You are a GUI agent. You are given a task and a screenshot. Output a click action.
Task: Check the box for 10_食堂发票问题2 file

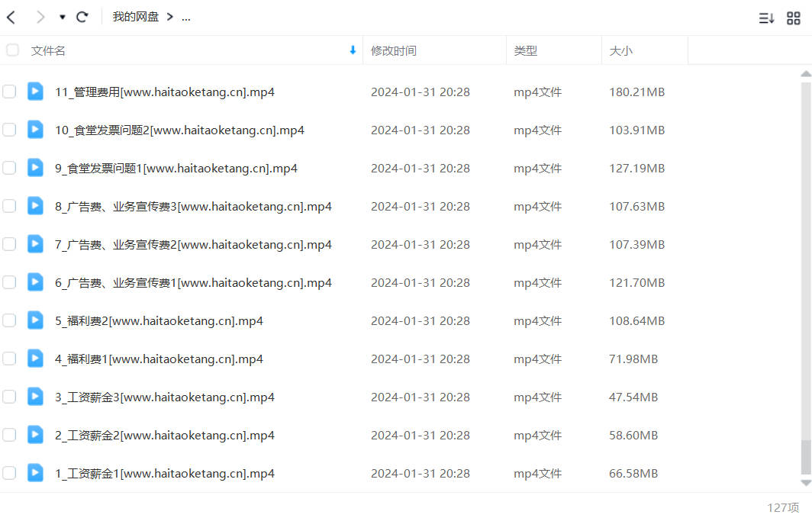[9, 130]
